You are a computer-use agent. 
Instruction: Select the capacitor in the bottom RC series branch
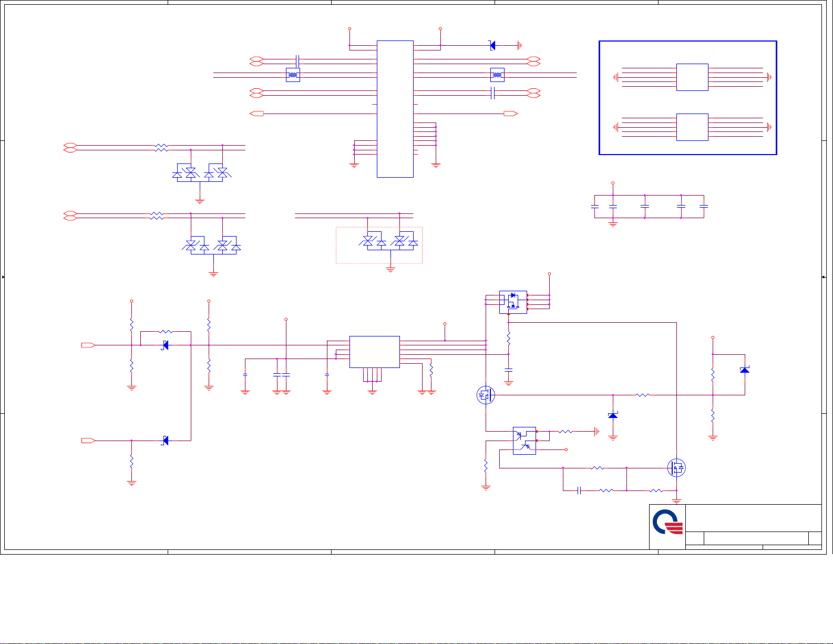[579, 490]
